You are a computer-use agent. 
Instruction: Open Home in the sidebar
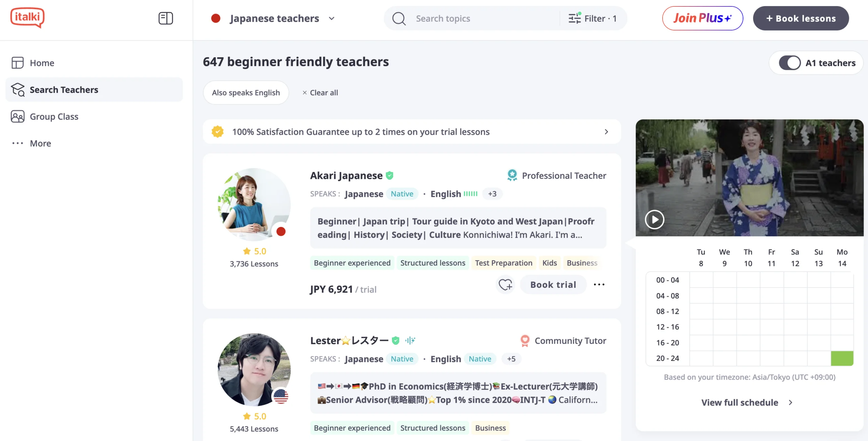coord(94,63)
